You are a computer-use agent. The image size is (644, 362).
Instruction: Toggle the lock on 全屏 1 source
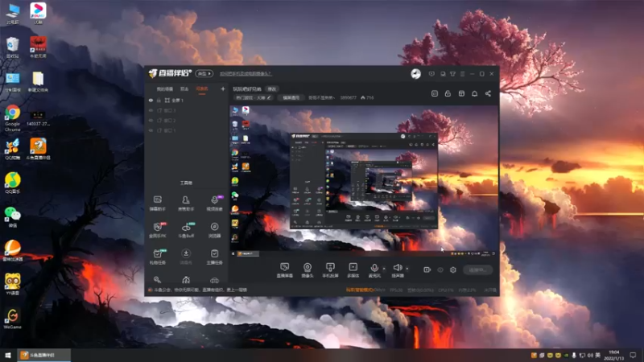pyautogui.click(x=159, y=100)
